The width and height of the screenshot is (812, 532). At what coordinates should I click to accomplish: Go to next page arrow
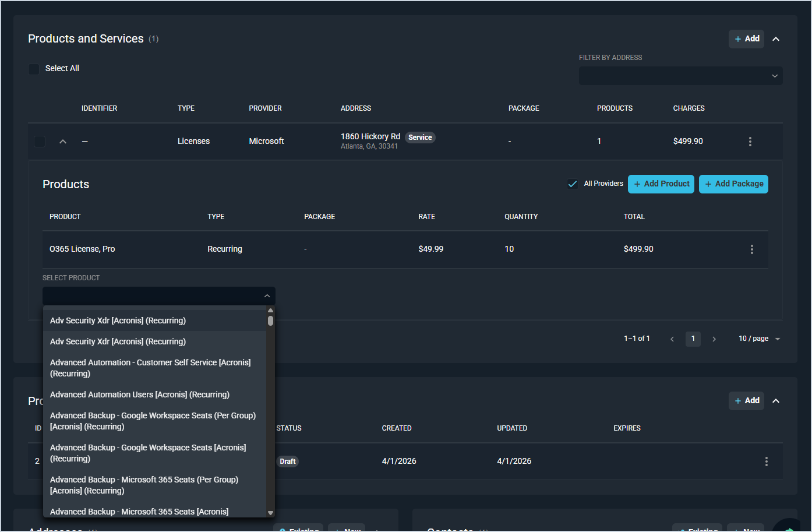click(x=714, y=339)
